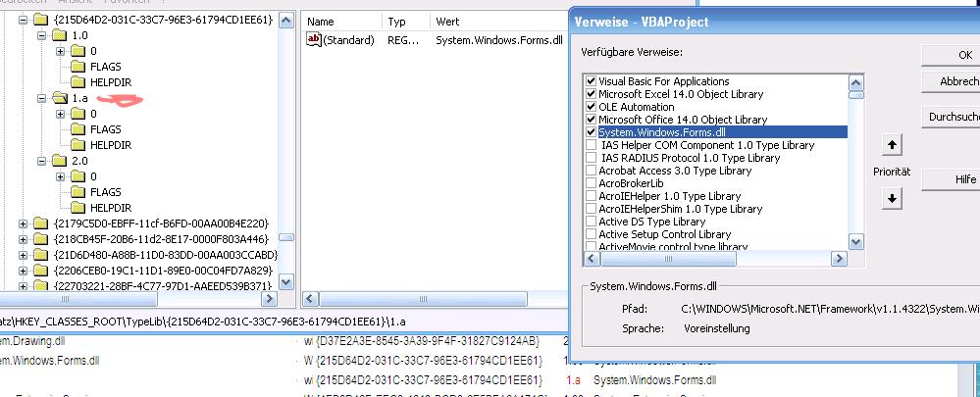Screen dimensions: 980x397
Task: Select open folder icon of key 1.a
Action: (x=60, y=98)
